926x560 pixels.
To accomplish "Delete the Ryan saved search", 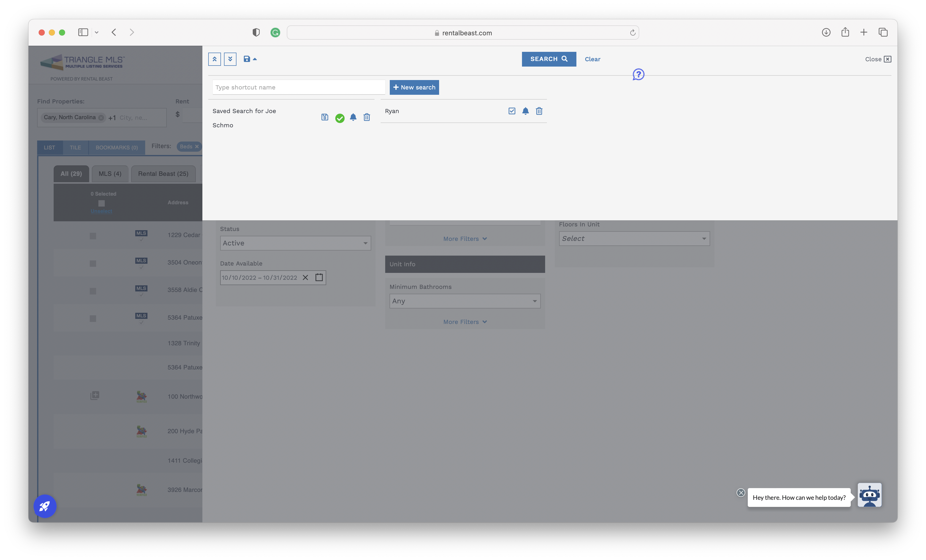I will (x=539, y=111).
